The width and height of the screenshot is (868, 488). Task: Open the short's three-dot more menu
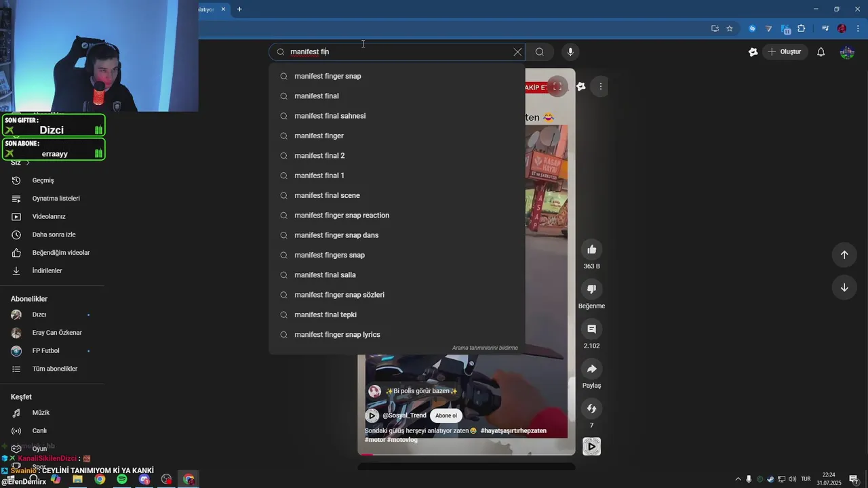[600, 87]
